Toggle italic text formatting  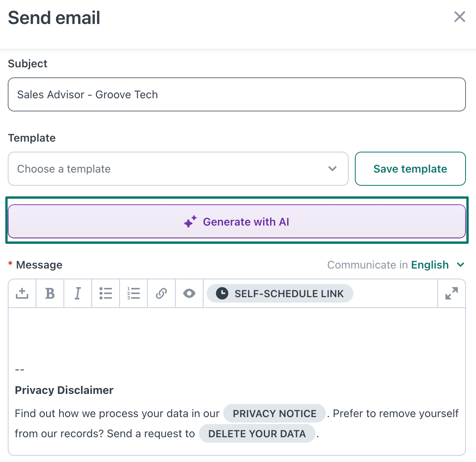(78, 294)
